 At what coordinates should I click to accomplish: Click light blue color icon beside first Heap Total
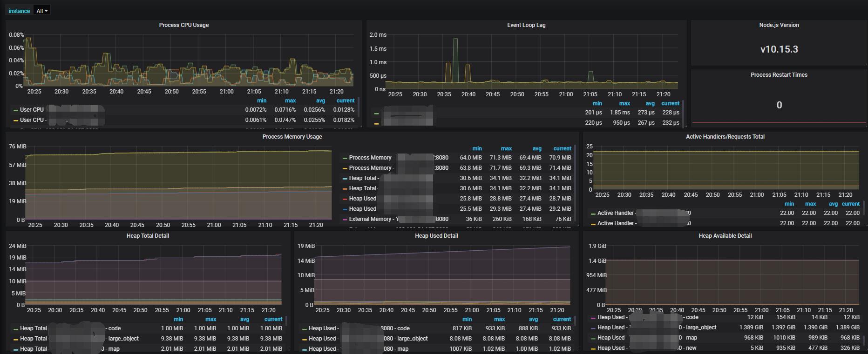point(345,179)
